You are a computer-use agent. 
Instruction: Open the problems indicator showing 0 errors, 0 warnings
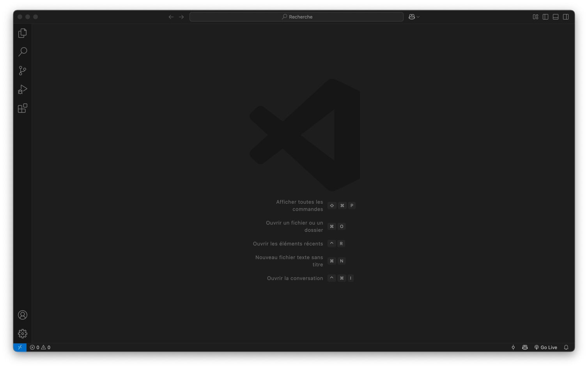(40, 347)
